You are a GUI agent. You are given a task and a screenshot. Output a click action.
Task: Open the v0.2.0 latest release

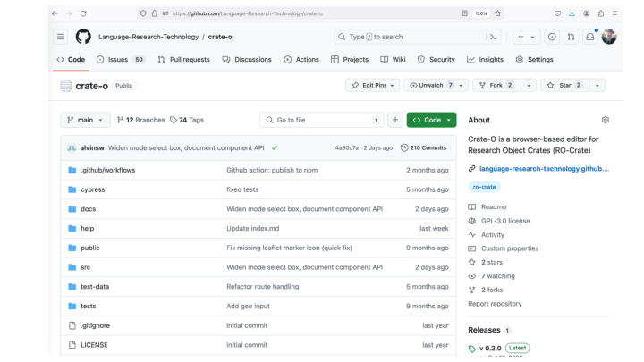coord(490,348)
